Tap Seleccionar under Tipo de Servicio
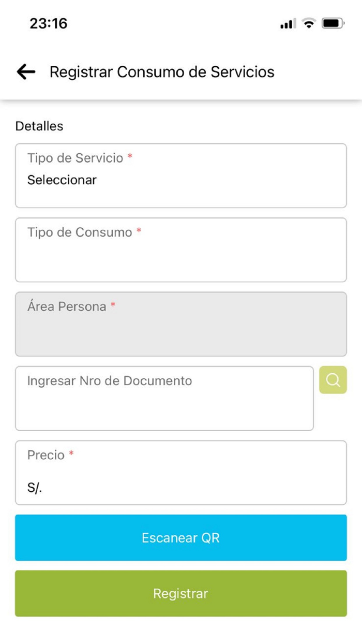This screenshot has height=644, width=362. [62, 180]
